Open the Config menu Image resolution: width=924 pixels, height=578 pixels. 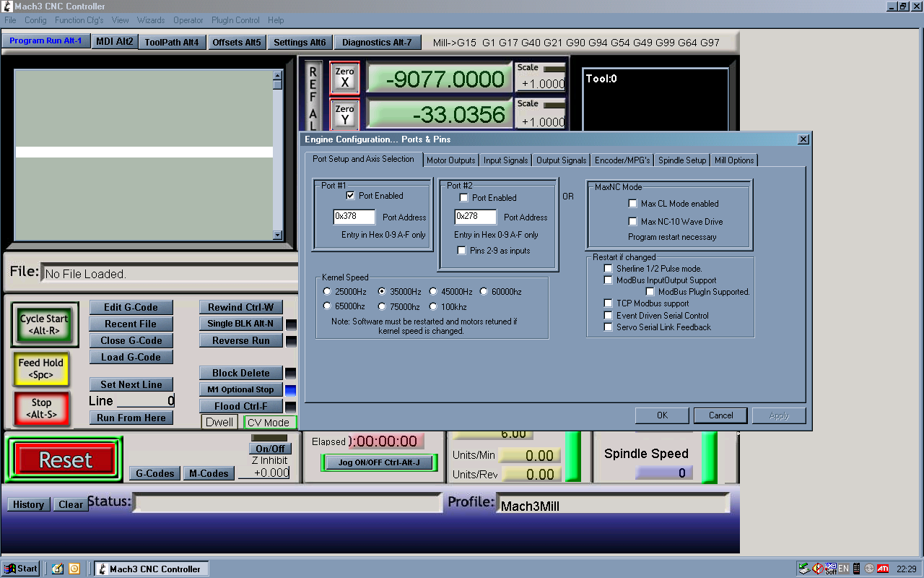point(35,20)
